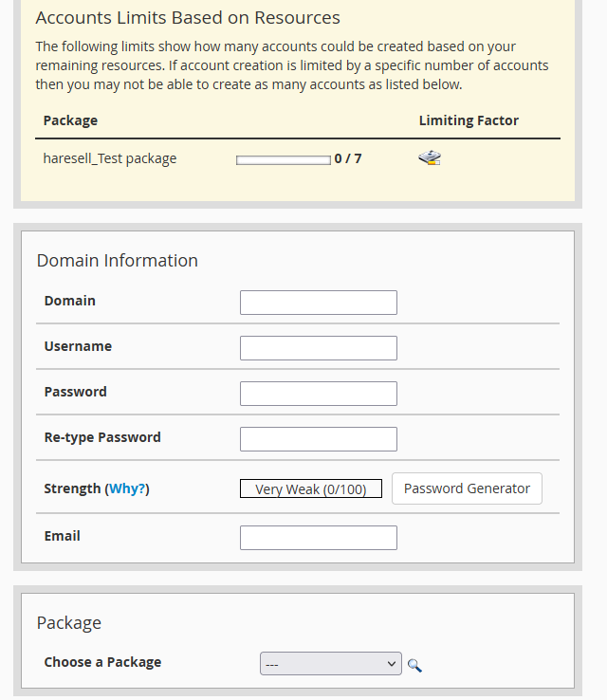Click the Choose a Package label
This screenshot has width=607, height=700.
coord(102,662)
